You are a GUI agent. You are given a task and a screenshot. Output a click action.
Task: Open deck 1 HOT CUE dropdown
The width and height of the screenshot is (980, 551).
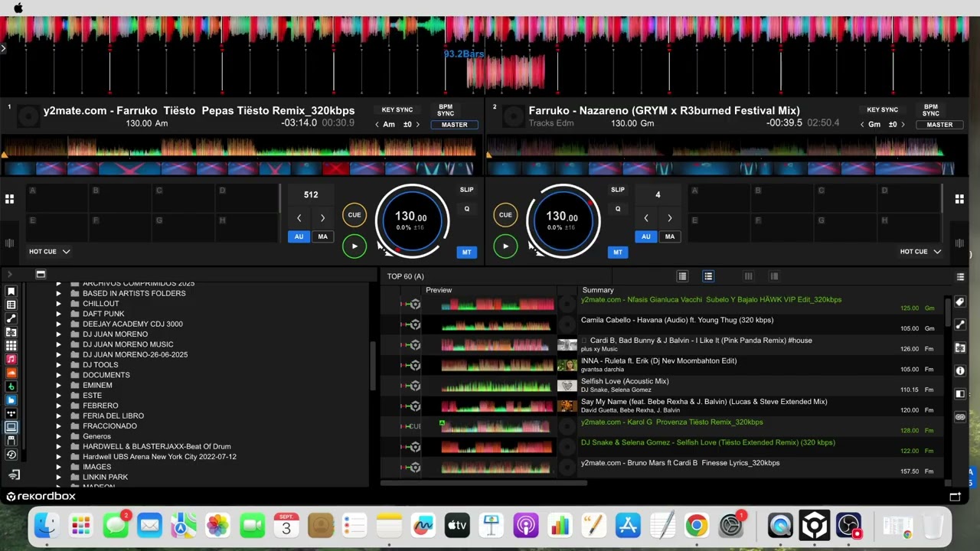point(50,251)
